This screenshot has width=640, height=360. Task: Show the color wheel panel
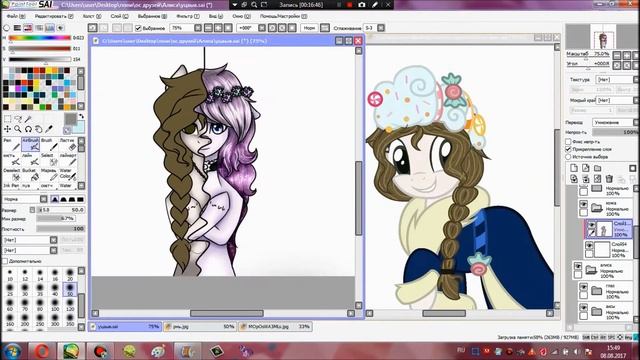[7, 28]
